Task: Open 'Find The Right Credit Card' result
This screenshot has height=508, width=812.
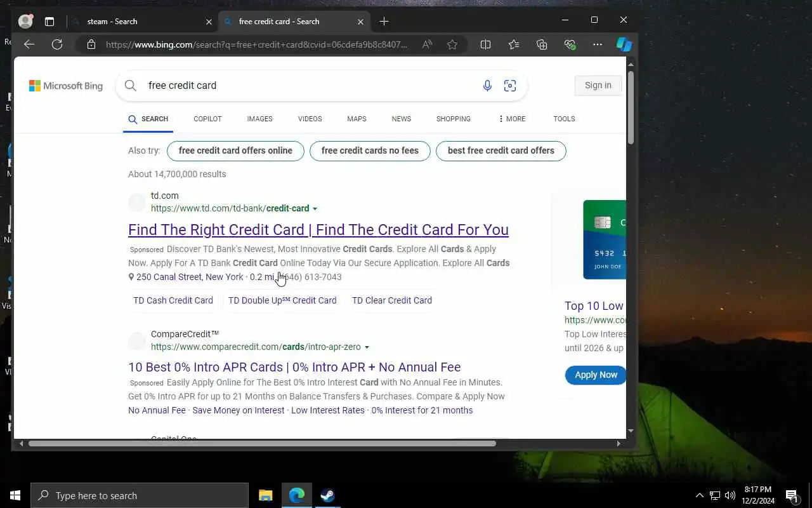Action: (x=318, y=230)
